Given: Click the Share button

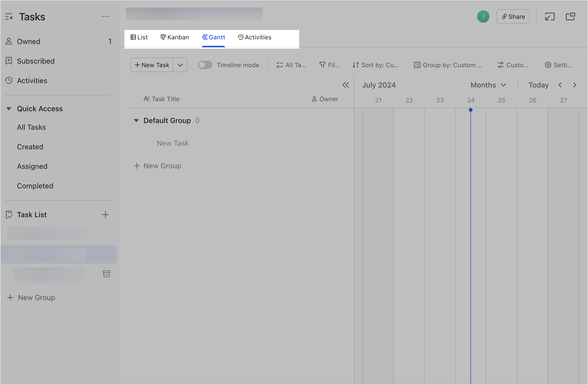Looking at the screenshot, I should [x=513, y=16].
